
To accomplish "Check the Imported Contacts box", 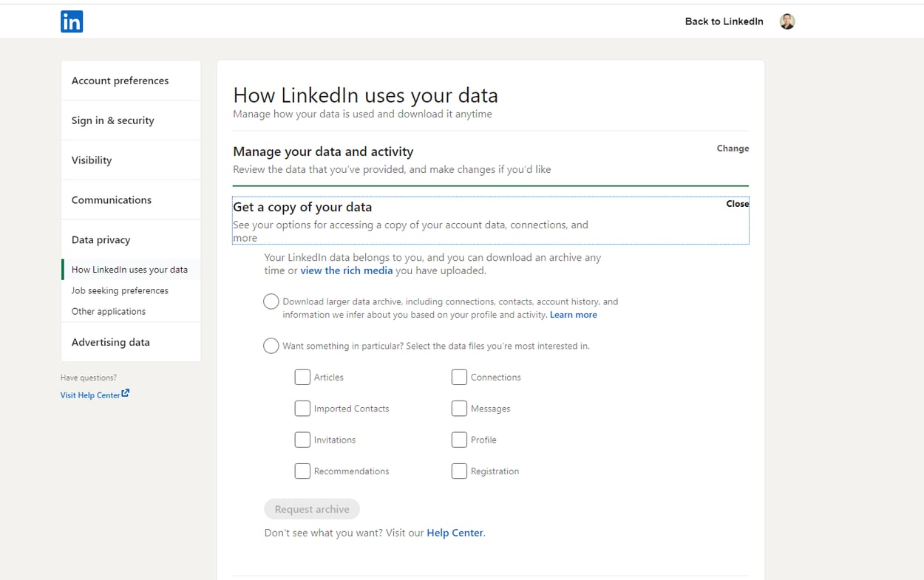I will pos(302,408).
